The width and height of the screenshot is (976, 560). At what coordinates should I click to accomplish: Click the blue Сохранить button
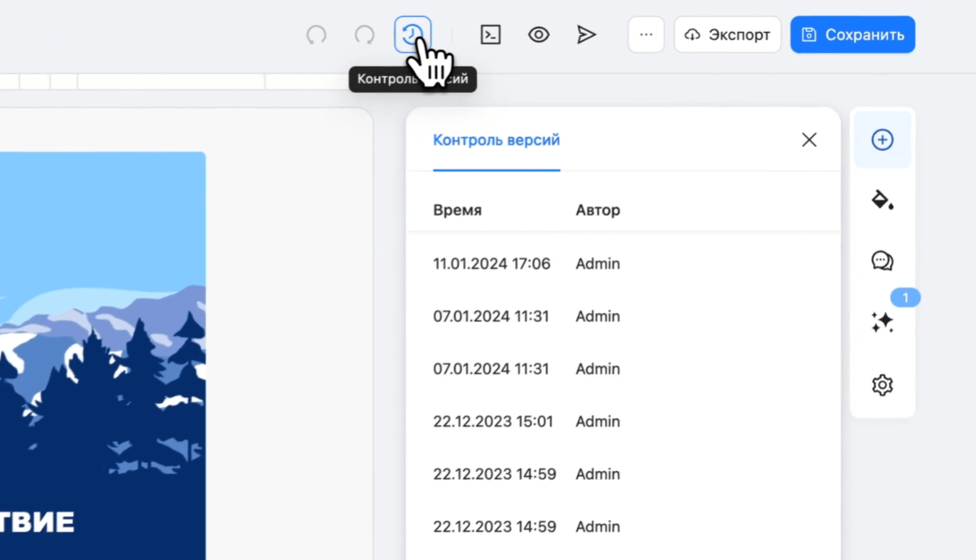point(852,35)
